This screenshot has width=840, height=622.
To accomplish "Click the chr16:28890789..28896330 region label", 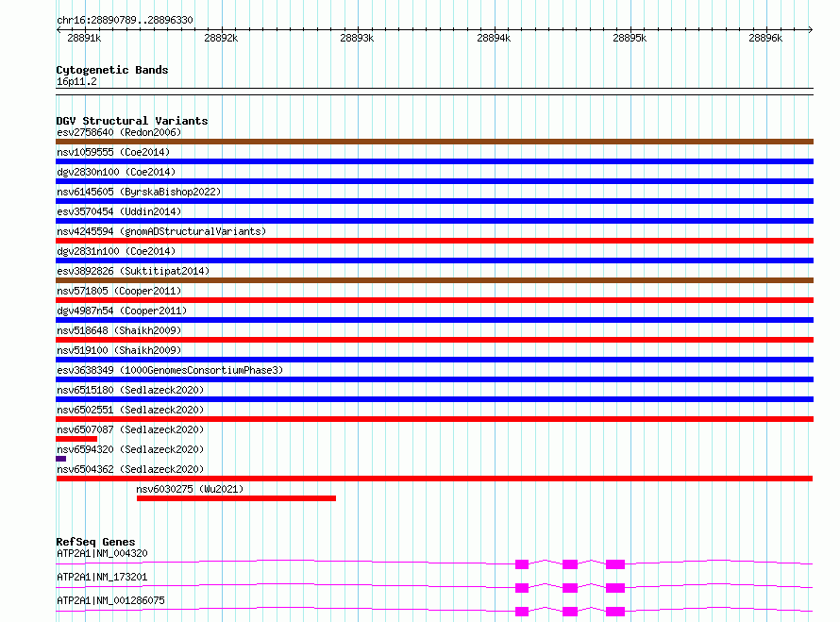I will pyautogui.click(x=125, y=20).
